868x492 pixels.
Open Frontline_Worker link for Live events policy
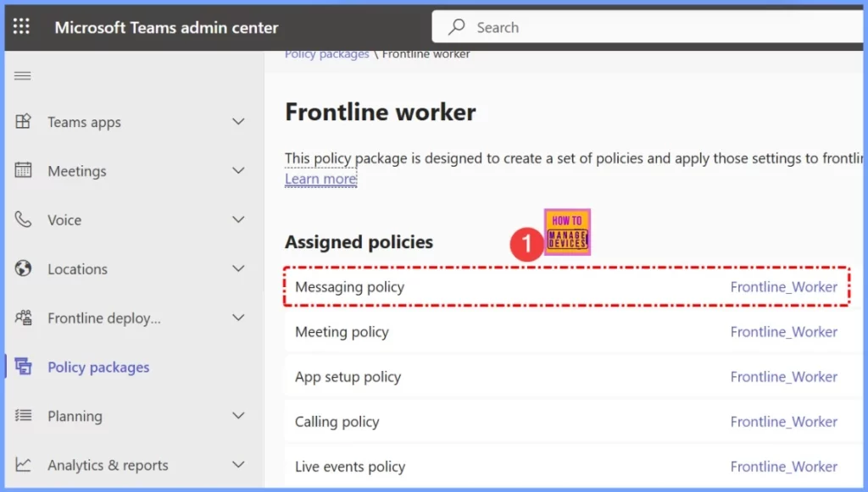coord(783,467)
